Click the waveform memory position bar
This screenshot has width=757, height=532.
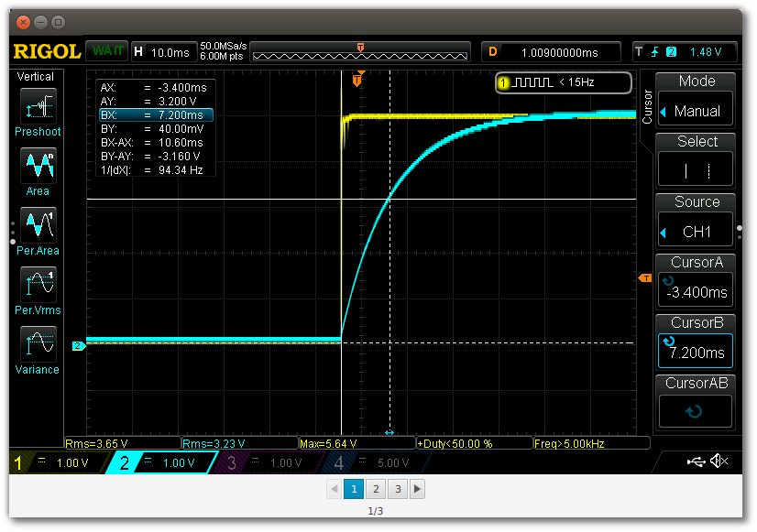tap(360, 51)
